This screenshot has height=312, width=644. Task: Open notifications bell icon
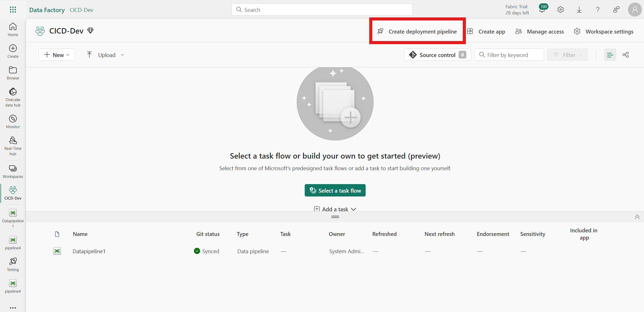click(542, 10)
